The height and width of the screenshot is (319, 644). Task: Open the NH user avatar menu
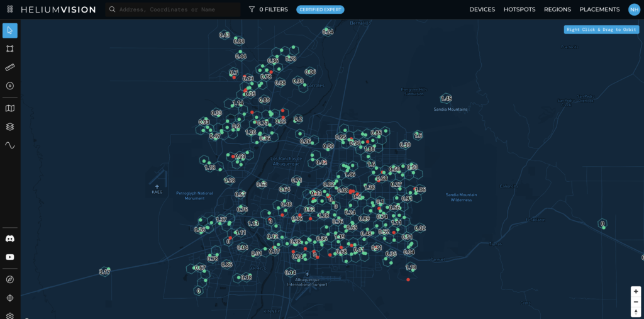[634, 9]
